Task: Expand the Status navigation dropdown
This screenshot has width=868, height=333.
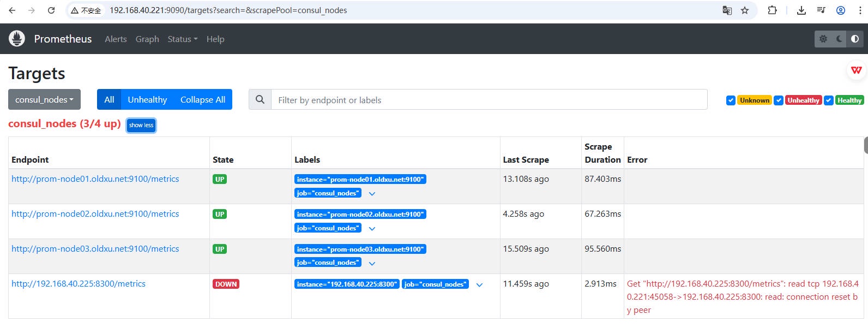Action: point(182,39)
